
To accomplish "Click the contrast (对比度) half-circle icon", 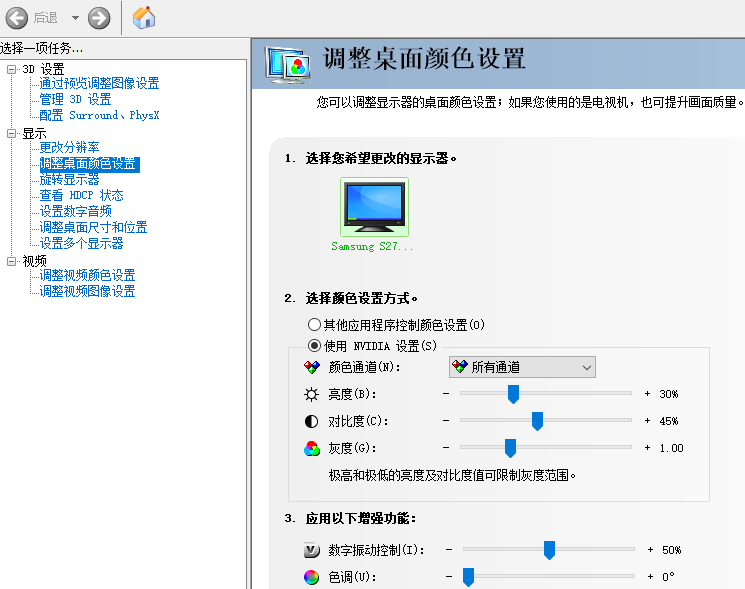I will 312,421.
